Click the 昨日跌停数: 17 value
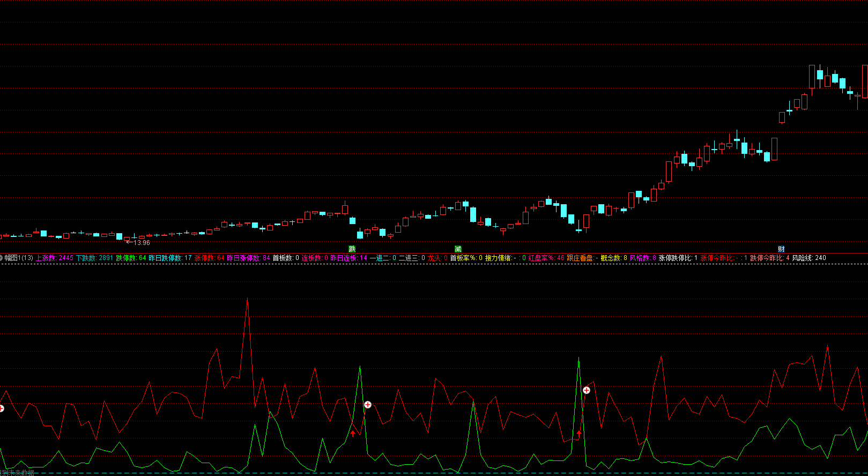Viewport: 868px width, 476px height. (x=170, y=258)
